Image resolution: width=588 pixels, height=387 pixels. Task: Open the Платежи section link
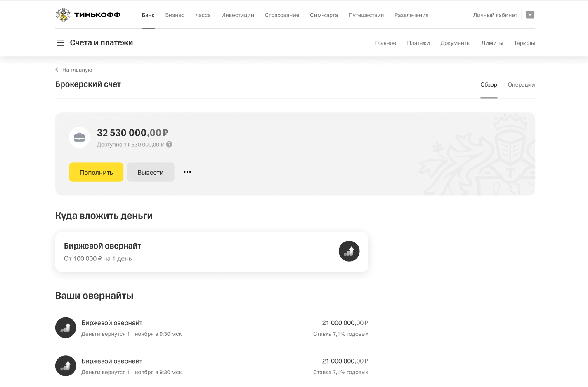click(418, 43)
